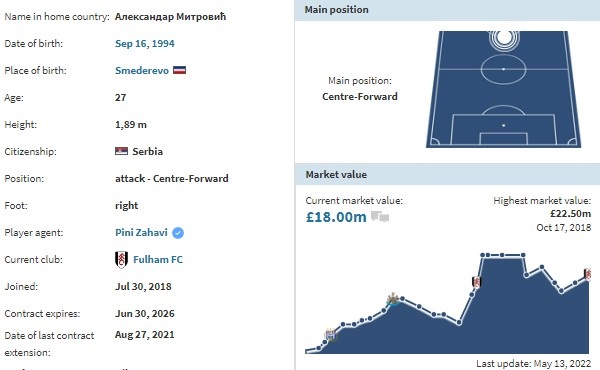Click the £18.00m current market value

336,217
